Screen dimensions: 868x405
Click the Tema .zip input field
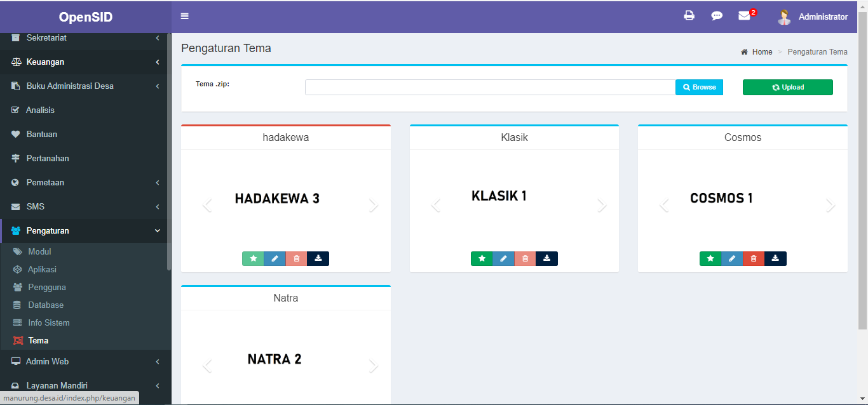(x=489, y=87)
